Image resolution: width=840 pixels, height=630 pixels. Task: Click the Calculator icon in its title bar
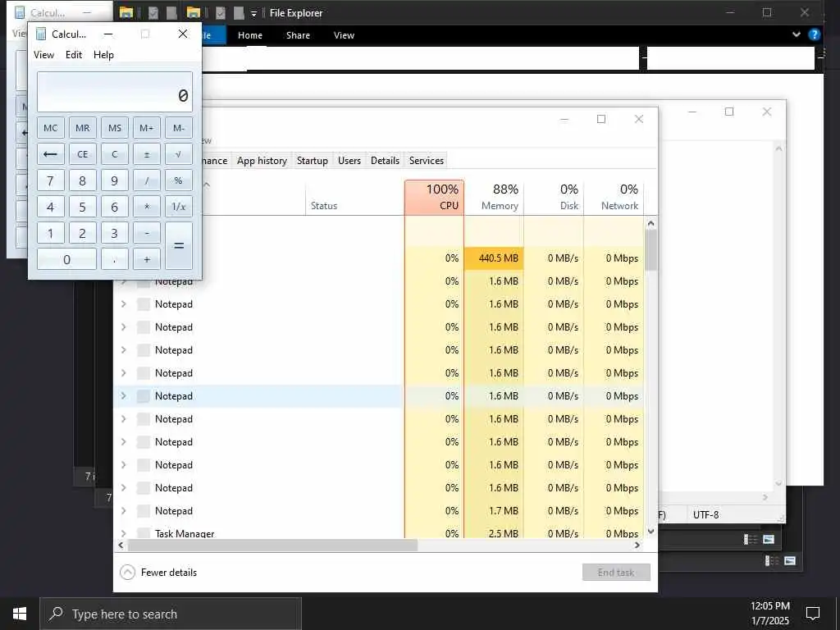pos(41,34)
